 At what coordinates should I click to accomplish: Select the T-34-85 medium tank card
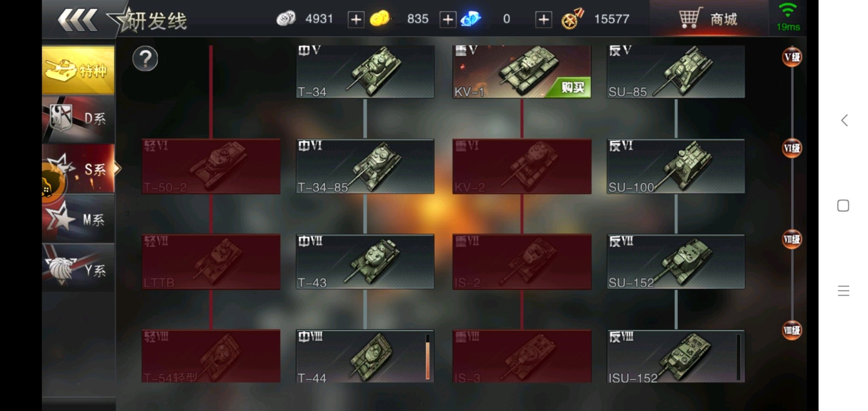tap(365, 166)
